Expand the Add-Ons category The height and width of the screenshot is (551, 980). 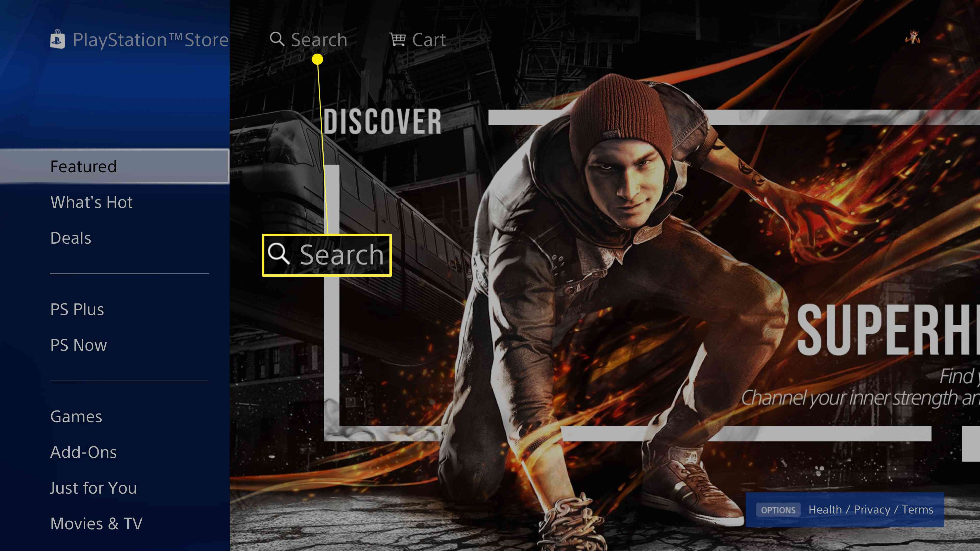[x=83, y=452]
